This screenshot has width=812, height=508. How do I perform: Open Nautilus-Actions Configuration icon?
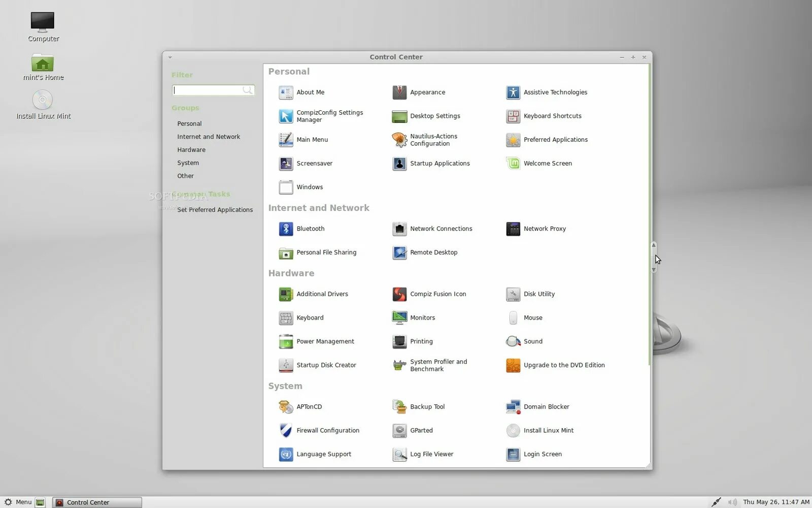click(x=399, y=140)
